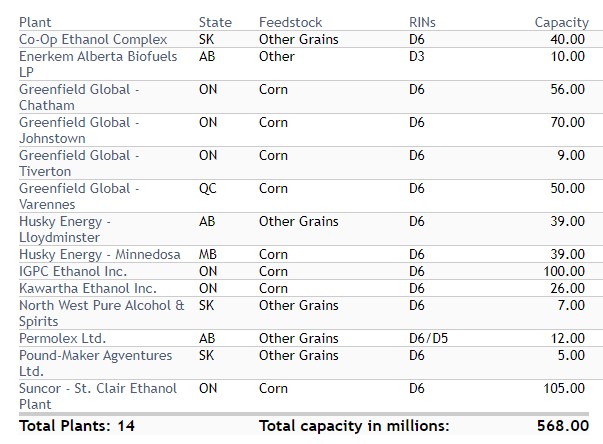Click the Suncor - St. Clair Ethanol Plant
Image resolution: width=603 pixels, height=444 pixels.
(x=97, y=396)
